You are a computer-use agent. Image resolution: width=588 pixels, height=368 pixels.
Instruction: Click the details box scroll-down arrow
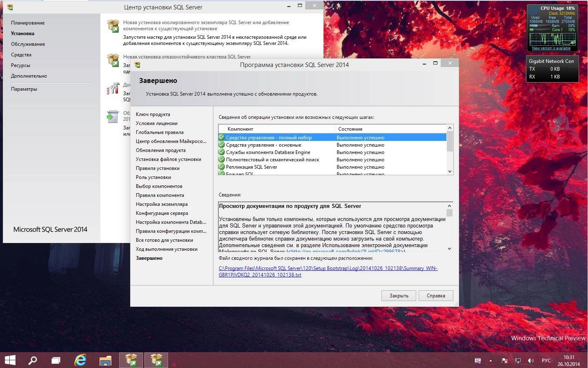coord(450,248)
